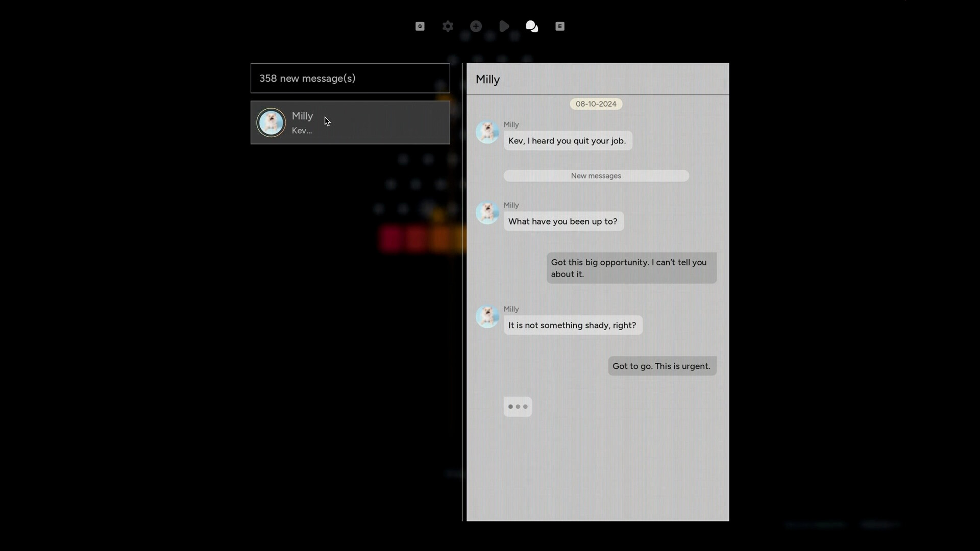Open the settings gear icon
Image resolution: width=980 pixels, height=551 pixels.
click(448, 26)
